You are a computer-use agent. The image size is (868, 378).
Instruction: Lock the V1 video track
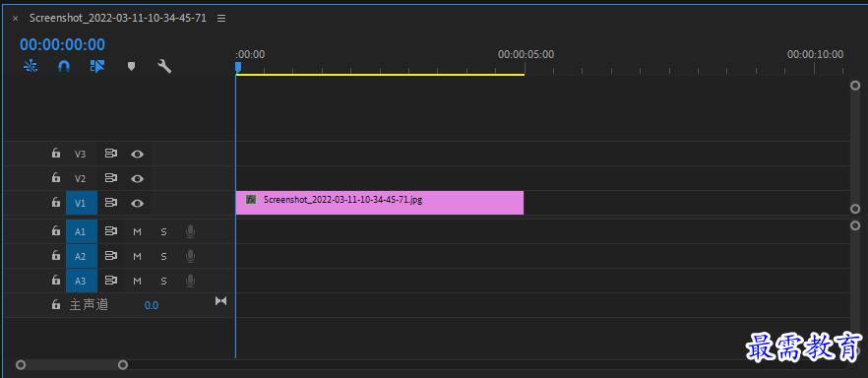point(55,203)
